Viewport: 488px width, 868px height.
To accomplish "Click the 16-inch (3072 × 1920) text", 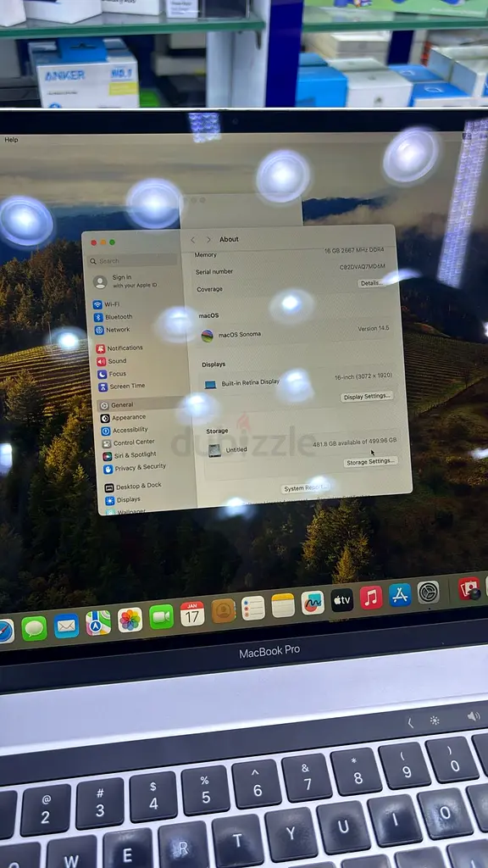I will pyautogui.click(x=363, y=376).
